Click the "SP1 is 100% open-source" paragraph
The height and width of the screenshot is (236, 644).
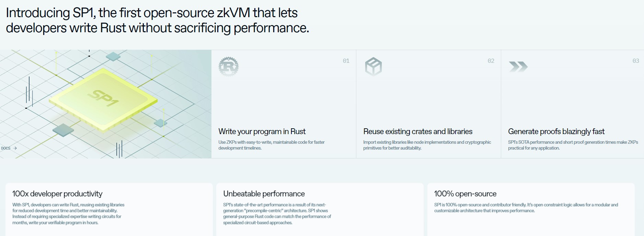click(526, 208)
